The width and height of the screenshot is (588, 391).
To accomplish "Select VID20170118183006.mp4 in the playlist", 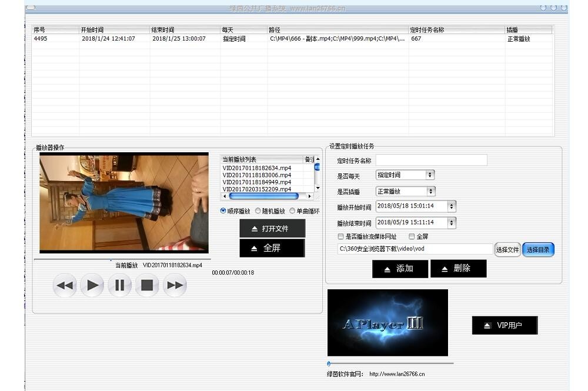I will point(256,175).
